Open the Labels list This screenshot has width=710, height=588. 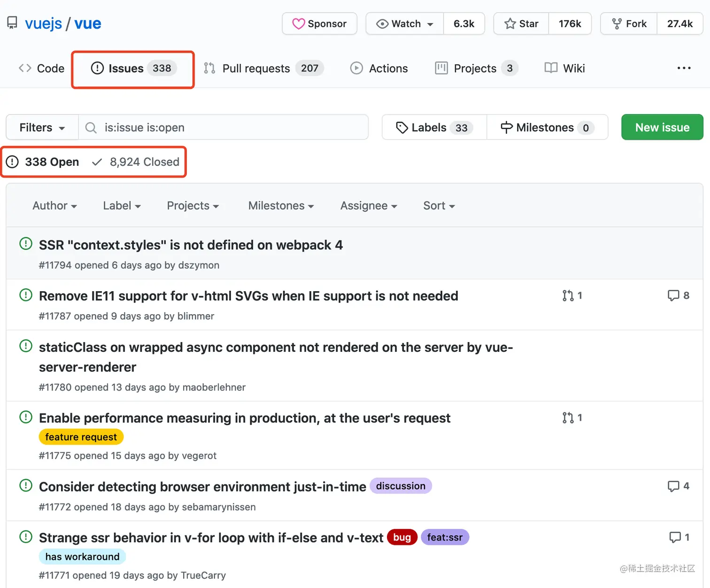(x=434, y=127)
